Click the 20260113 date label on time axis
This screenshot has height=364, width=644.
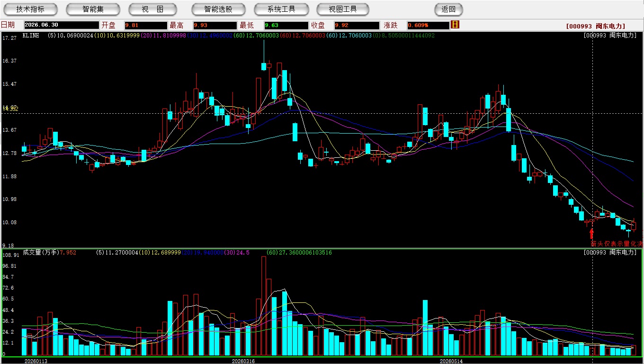[x=36, y=361]
